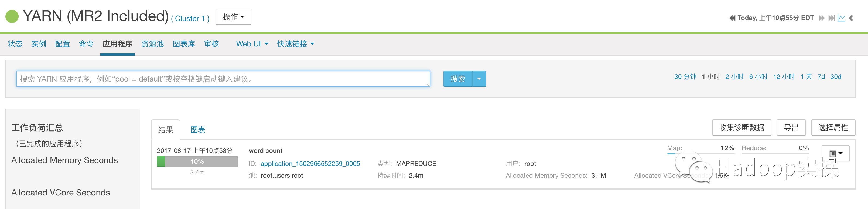Expand the 快速链接 quick links menu

(296, 44)
